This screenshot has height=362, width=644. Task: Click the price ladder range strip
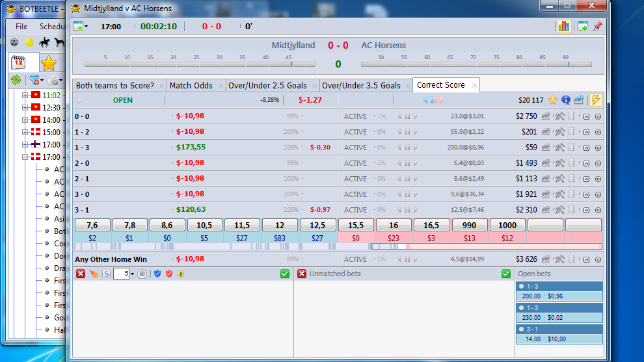[338, 246]
